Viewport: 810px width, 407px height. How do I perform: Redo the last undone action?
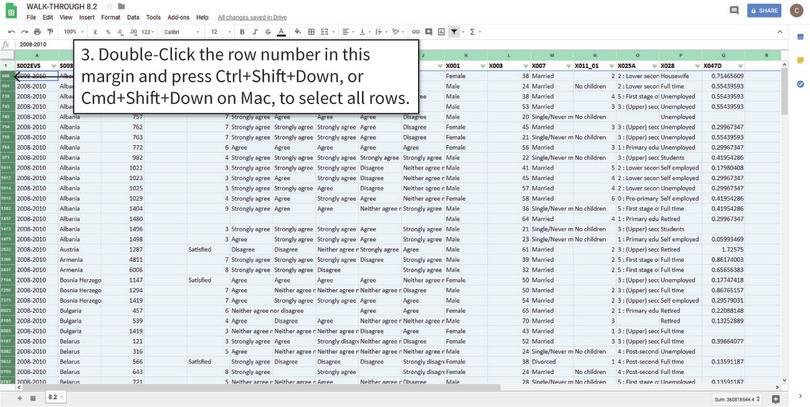click(24, 32)
